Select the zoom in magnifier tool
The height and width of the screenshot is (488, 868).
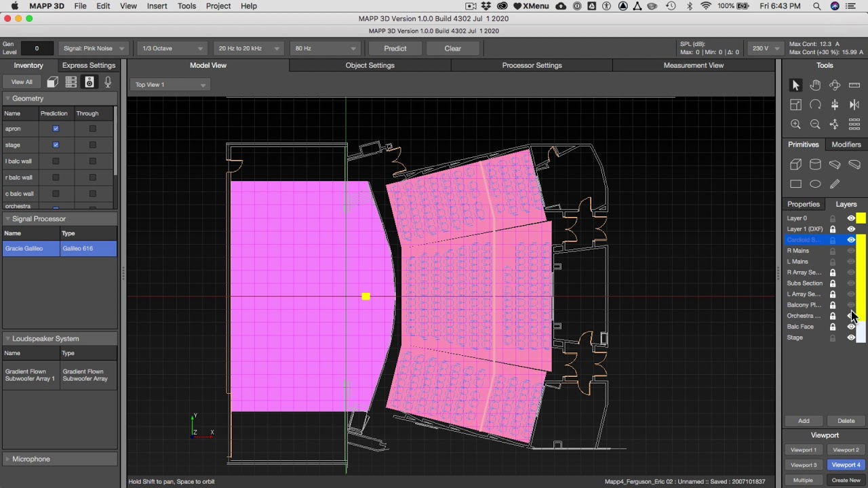(x=795, y=124)
